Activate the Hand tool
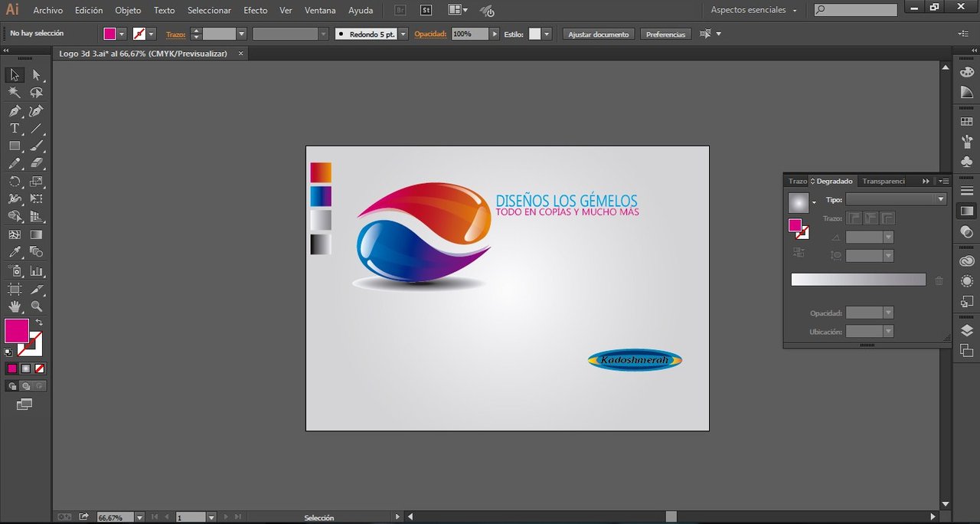 pyautogui.click(x=15, y=306)
